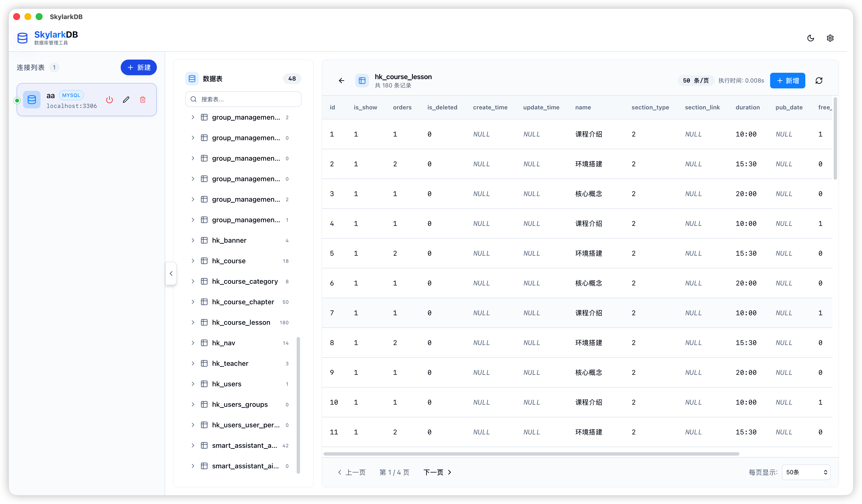Collapse the sidebar with the chevron handle
Image resolution: width=862 pixels, height=504 pixels.
[171, 273]
